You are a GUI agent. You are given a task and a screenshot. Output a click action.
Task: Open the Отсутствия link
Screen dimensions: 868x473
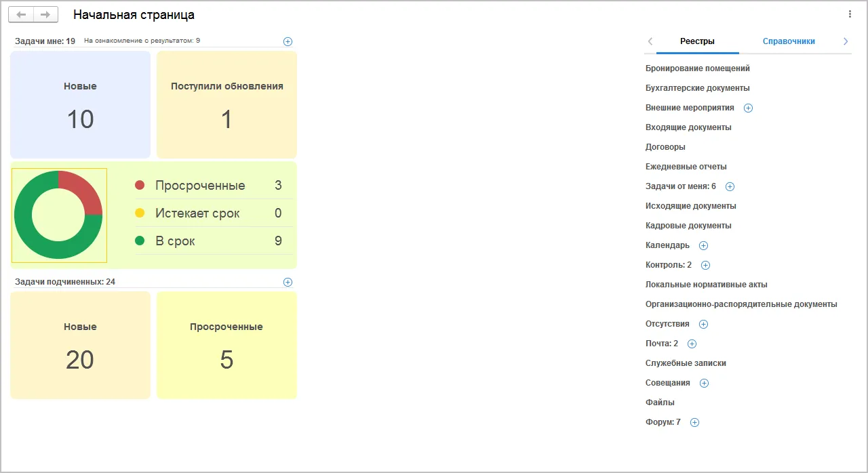[667, 324]
